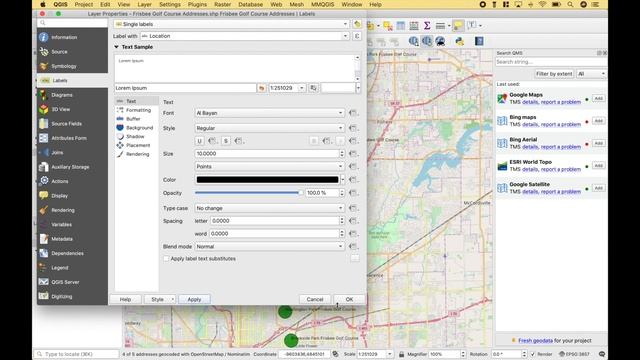Open the Joins section
Image resolution: width=640 pixels, height=360 pixels.
click(72, 152)
